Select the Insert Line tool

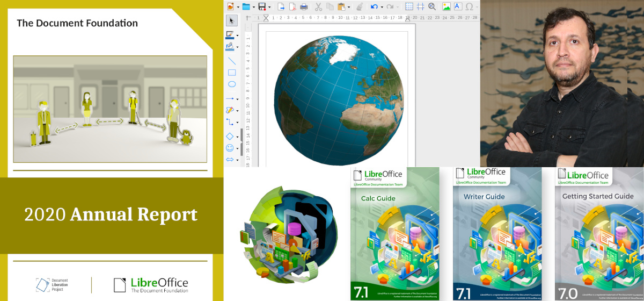[x=232, y=61]
